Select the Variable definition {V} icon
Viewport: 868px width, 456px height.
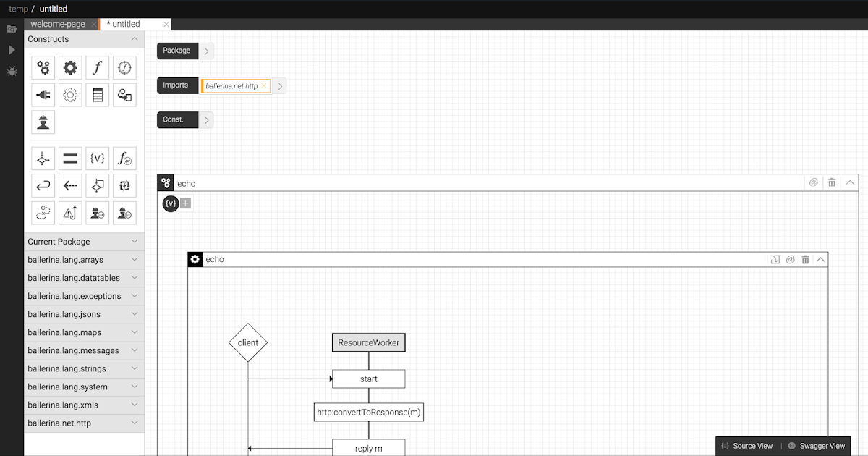tap(97, 158)
